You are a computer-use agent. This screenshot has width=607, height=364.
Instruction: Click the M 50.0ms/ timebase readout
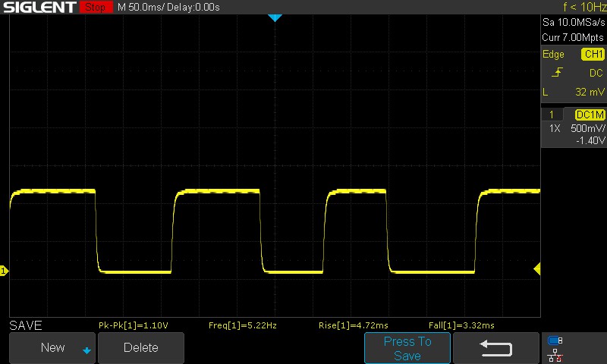click(x=141, y=8)
